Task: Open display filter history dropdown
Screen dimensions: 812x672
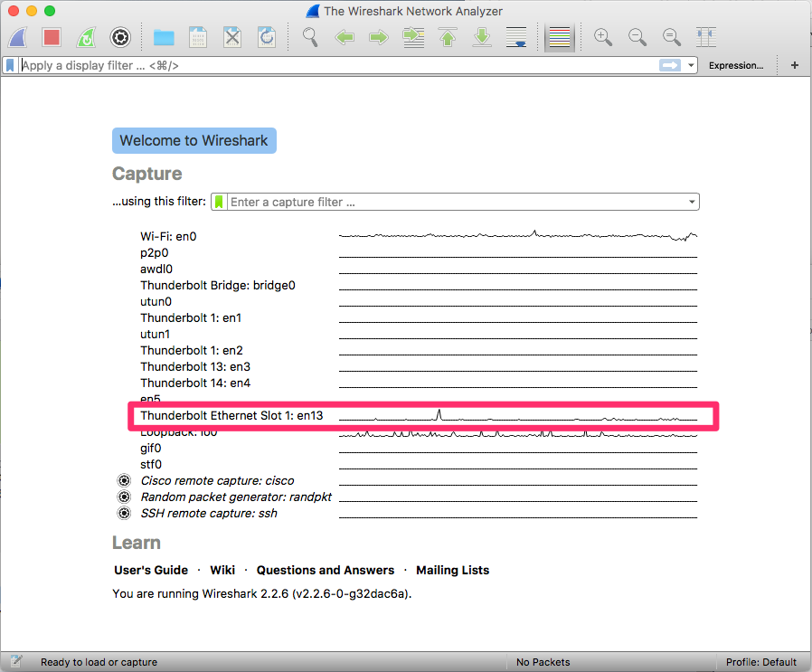Action: click(x=691, y=65)
